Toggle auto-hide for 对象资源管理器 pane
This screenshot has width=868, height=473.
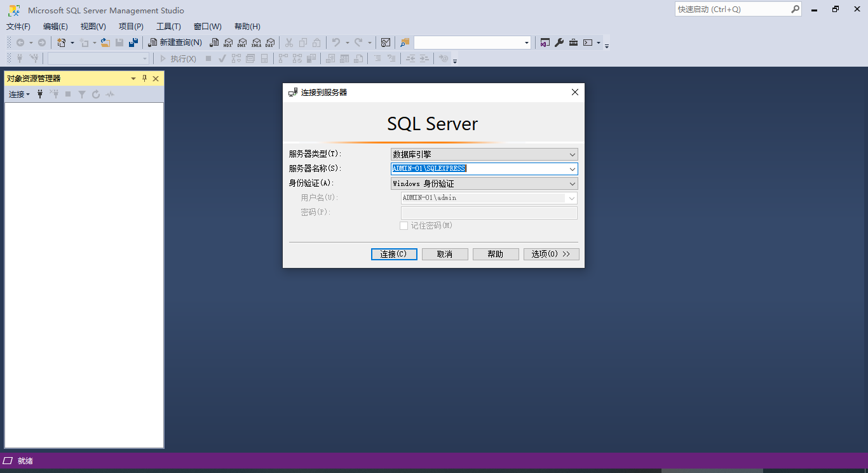[x=144, y=78]
